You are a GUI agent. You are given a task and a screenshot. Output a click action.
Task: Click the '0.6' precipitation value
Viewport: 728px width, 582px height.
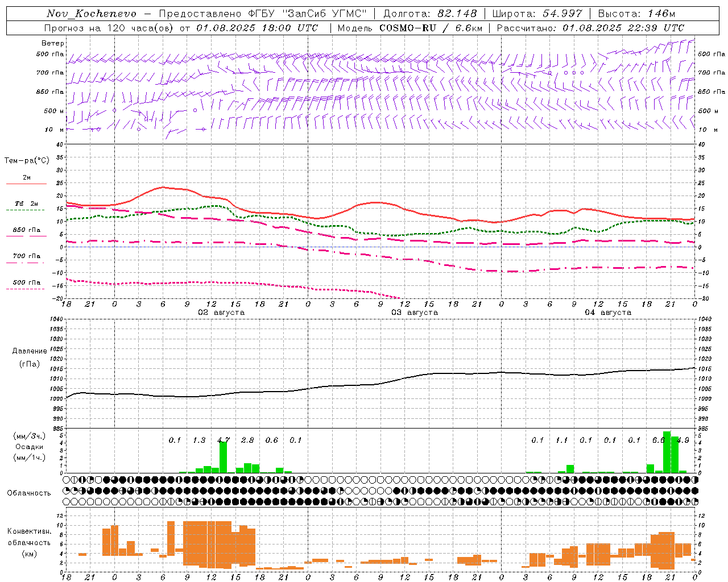(272, 440)
